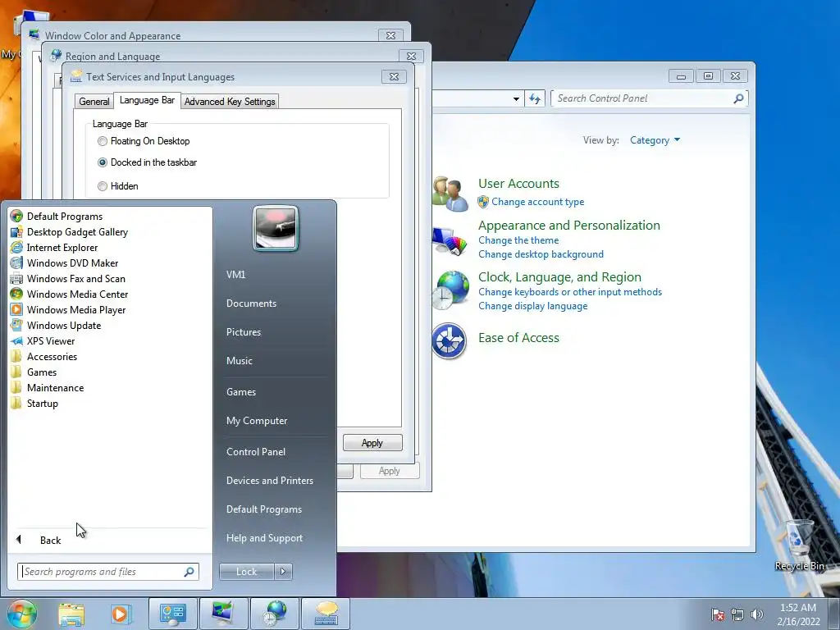This screenshot has width=840, height=630.
Task: Open Control Panel from Start menu
Action: point(256,452)
